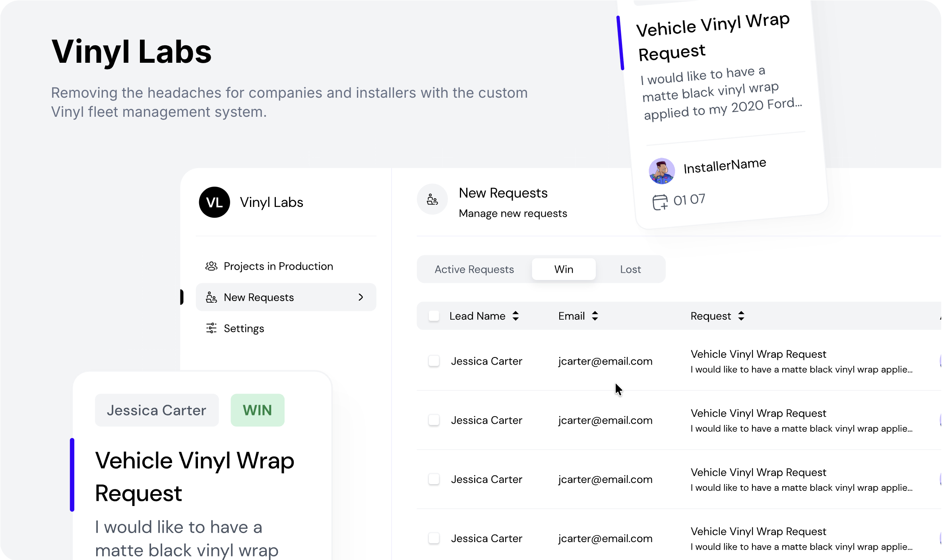Sort by the Lead Name column arrows
942x560 pixels.
pyautogui.click(x=516, y=316)
